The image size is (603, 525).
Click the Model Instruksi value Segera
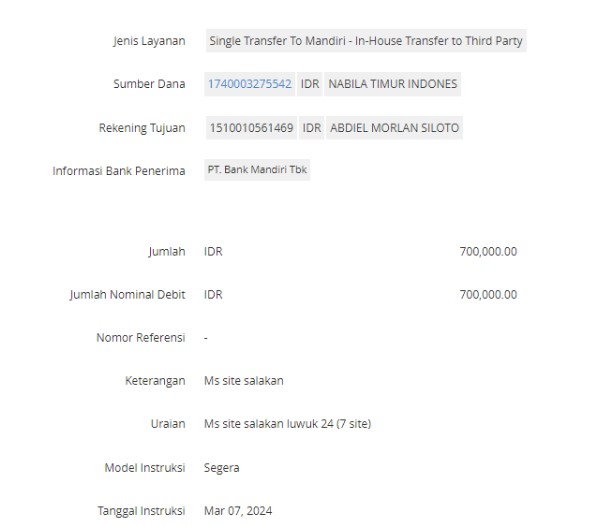[222, 468]
